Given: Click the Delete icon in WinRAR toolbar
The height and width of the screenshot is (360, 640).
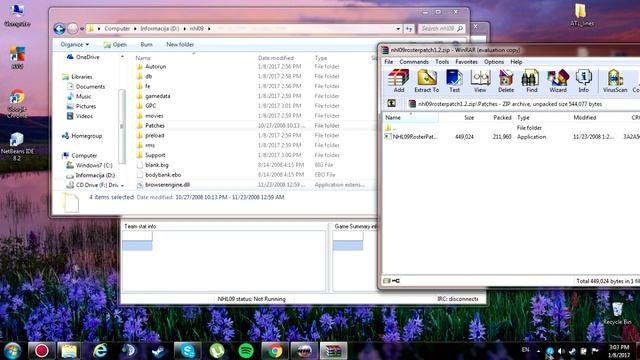Looking at the screenshot, I should [506, 81].
